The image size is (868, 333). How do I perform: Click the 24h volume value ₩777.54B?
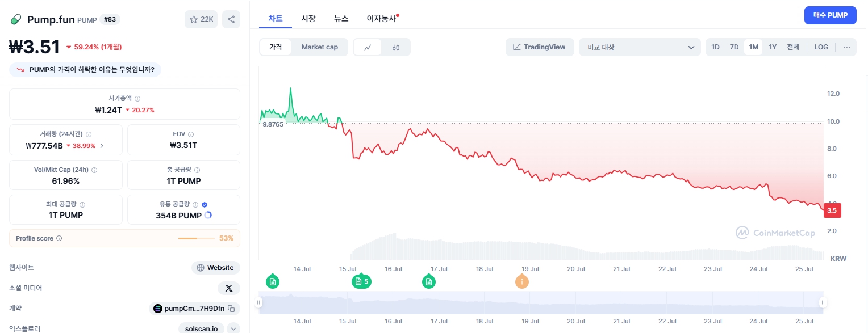44,146
